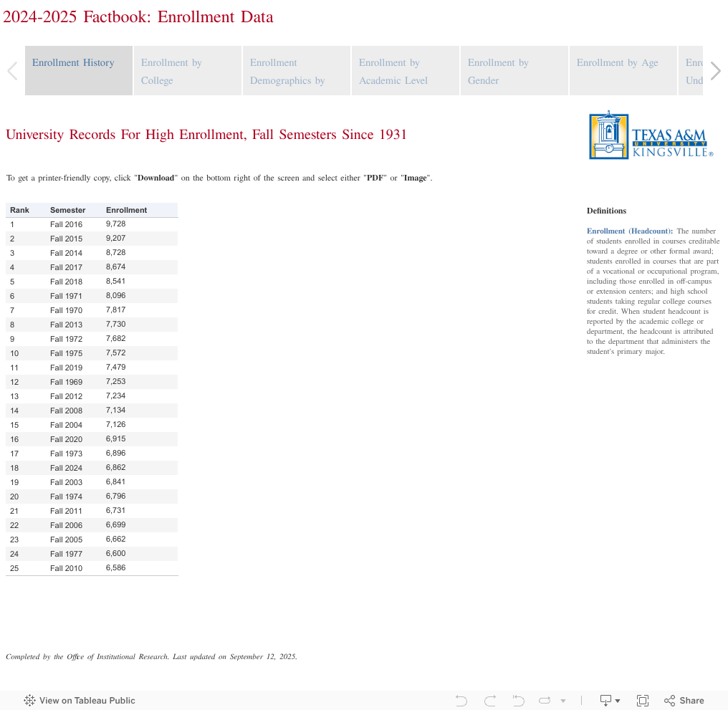Switch to Enrollment by Academic Level tab
This screenshot has height=710, width=728.
coord(406,71)
